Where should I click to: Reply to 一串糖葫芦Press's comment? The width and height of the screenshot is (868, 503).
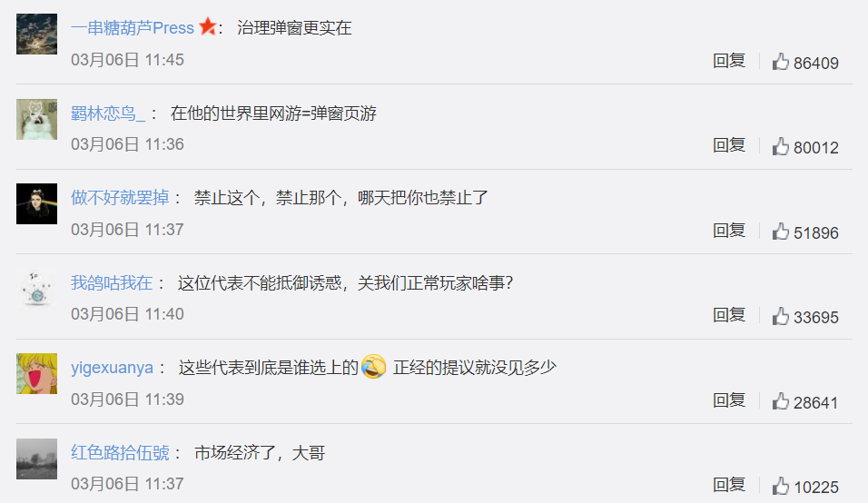[x=729, y=61]
